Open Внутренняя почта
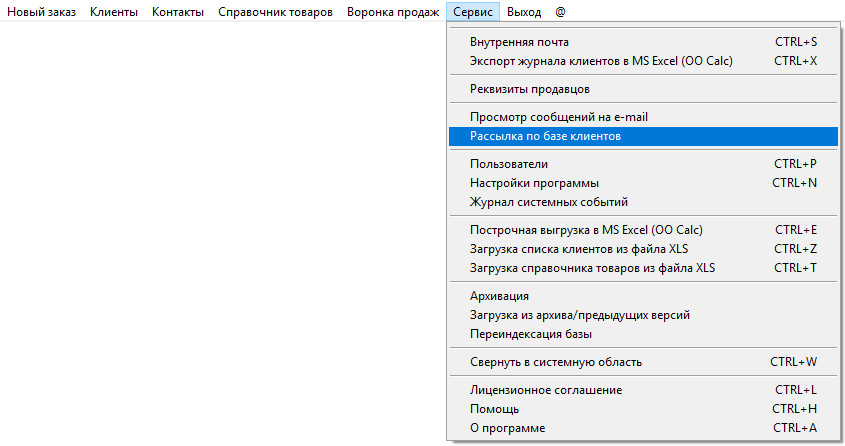 519,42
